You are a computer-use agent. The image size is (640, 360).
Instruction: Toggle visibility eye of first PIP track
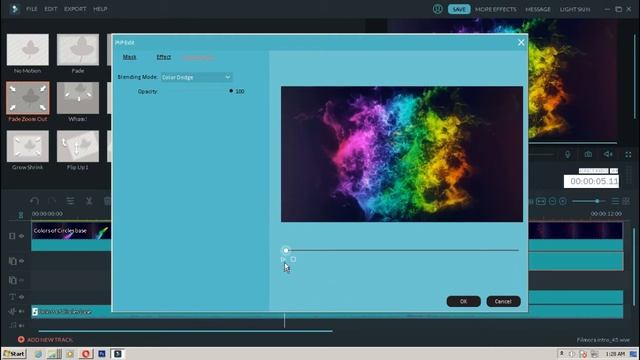point(22,261)
